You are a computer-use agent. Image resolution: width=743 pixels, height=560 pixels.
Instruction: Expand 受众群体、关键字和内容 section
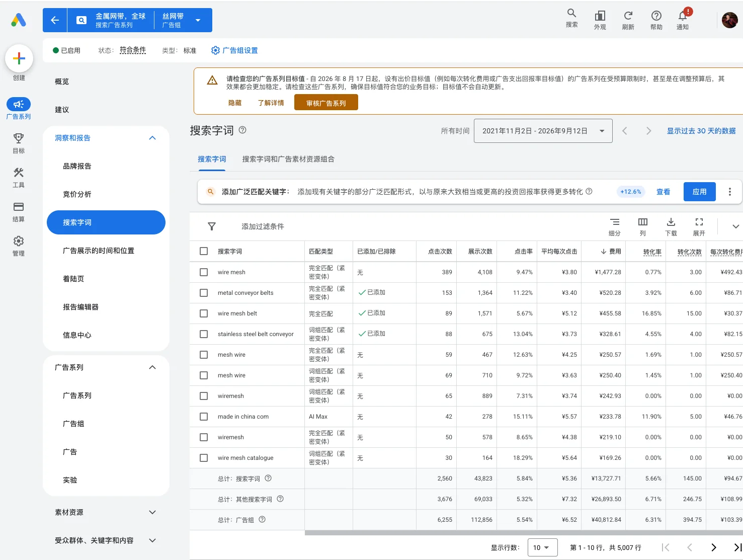[152, 540]
